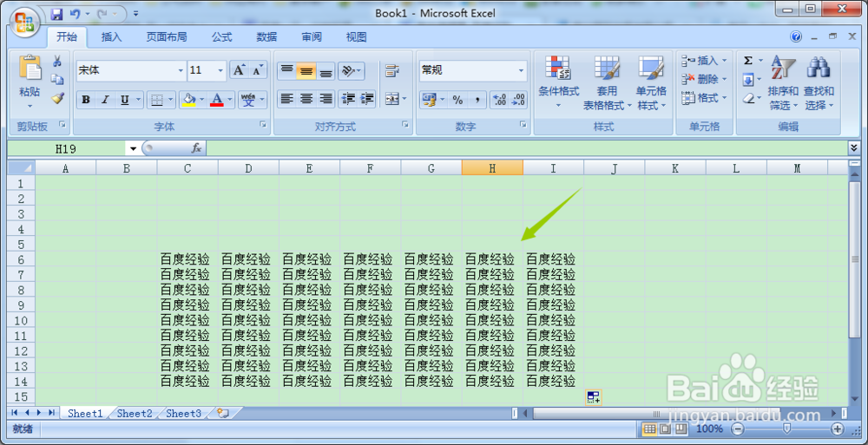Align text left horizontally
The height and width of the screenshot is (445, 868).
(286, 99)
